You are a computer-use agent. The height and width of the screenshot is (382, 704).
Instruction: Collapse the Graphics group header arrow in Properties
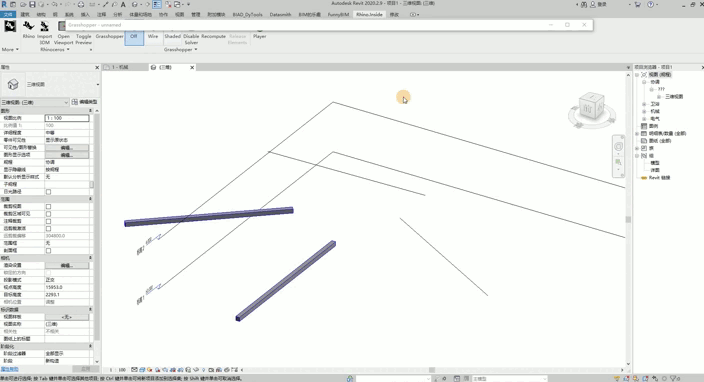(90, 110)
